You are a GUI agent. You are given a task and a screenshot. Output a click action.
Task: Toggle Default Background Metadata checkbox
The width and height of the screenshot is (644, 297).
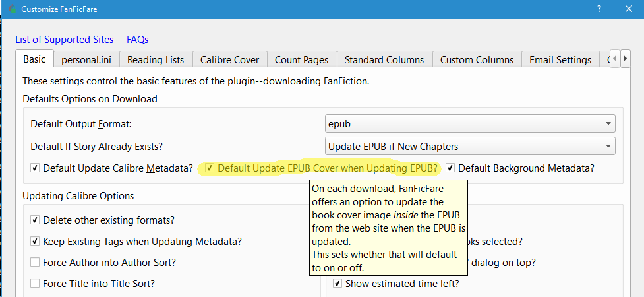(450, 168)
